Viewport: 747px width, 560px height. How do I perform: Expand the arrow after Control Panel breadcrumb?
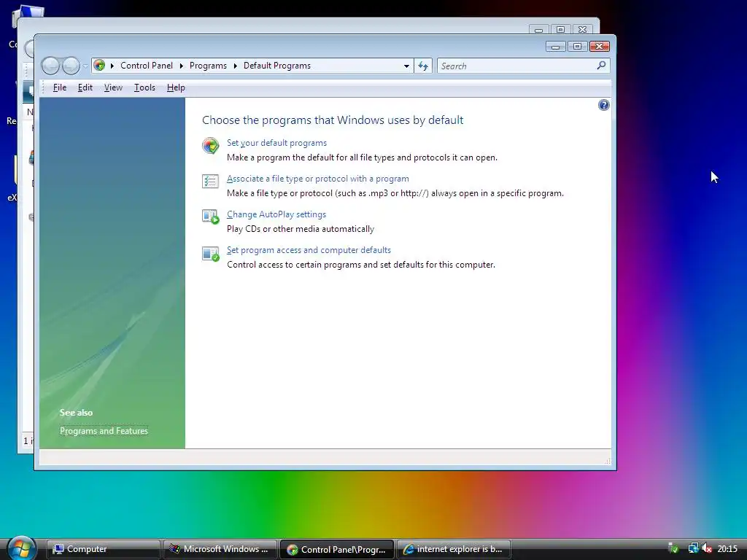(181, 66)
